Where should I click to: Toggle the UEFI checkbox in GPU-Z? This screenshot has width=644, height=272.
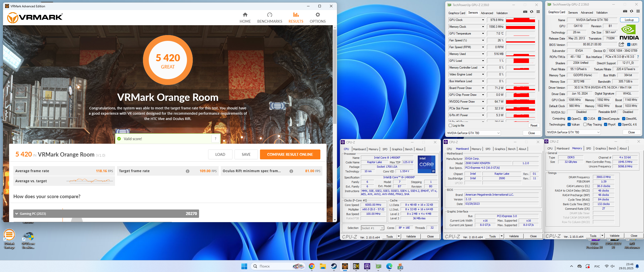tap(629, 45)
